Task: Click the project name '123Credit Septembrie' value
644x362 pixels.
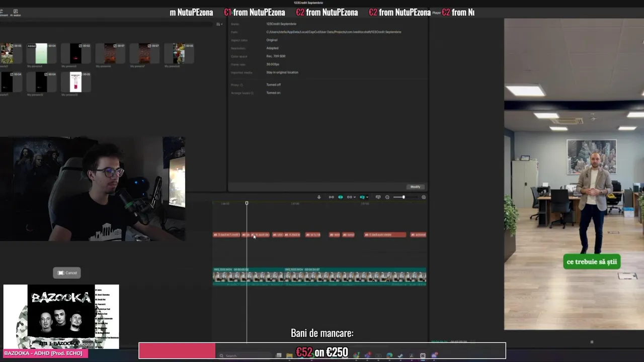Action: pos(281,24)
